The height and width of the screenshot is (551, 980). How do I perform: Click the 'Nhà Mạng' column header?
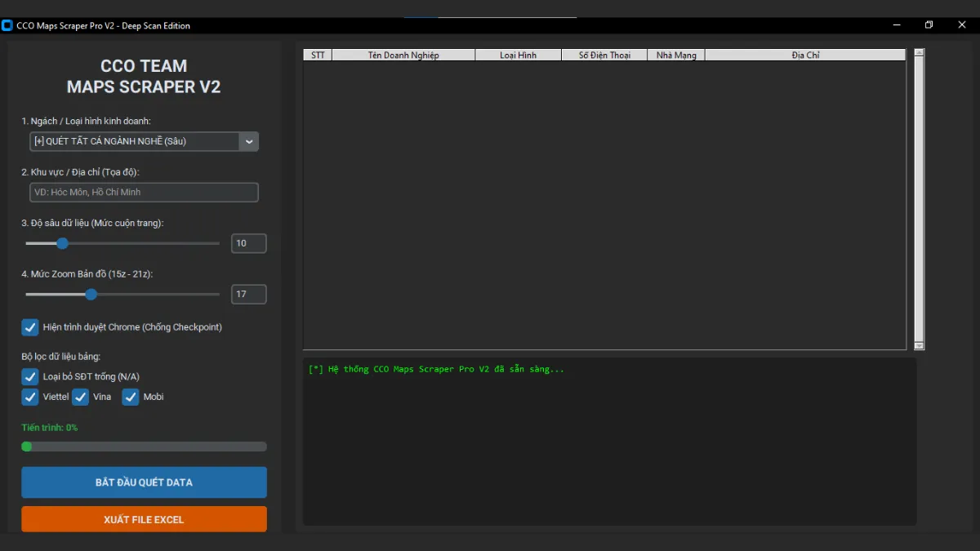(x=676, y=56)
